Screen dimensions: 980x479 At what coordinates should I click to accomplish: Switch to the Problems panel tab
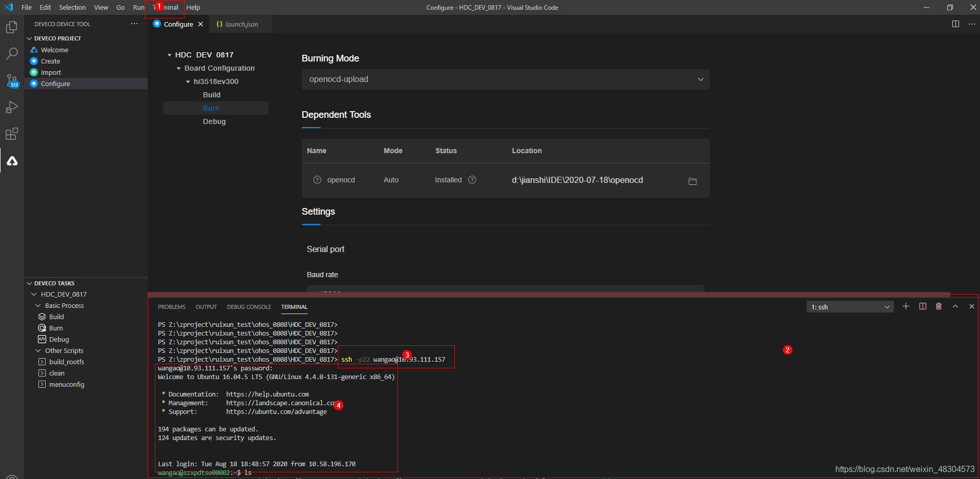pos(172,307)
